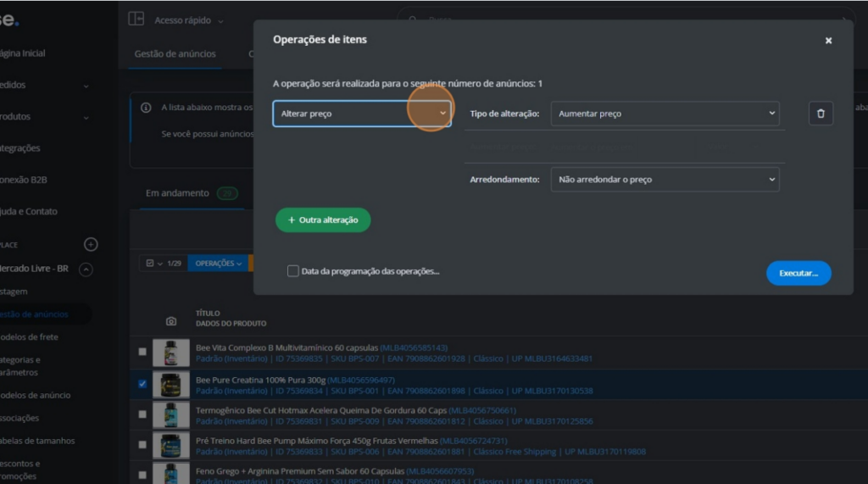The height and width of the screenshot is (484, 868).
Task: Switch to Gestão de anúncios tab
Action: (x=175, y=54)
